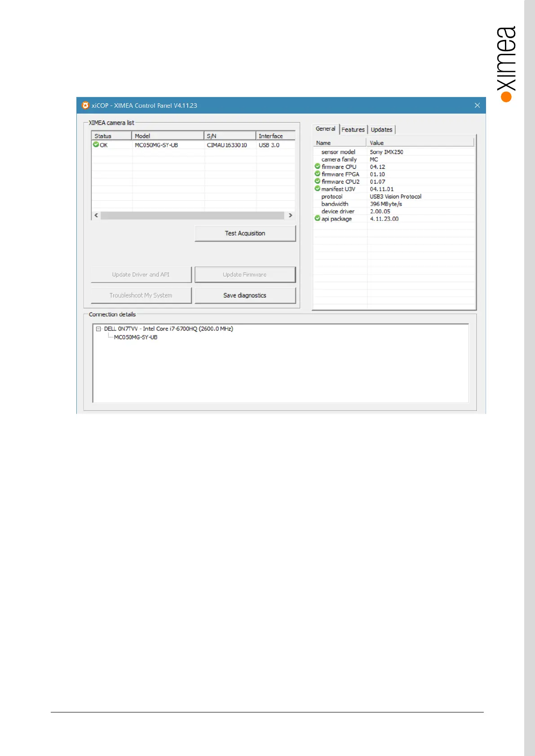Select MC050MG-SY-UB in connection details tree
The image size is (535, 756).
[x=136, y=337]
